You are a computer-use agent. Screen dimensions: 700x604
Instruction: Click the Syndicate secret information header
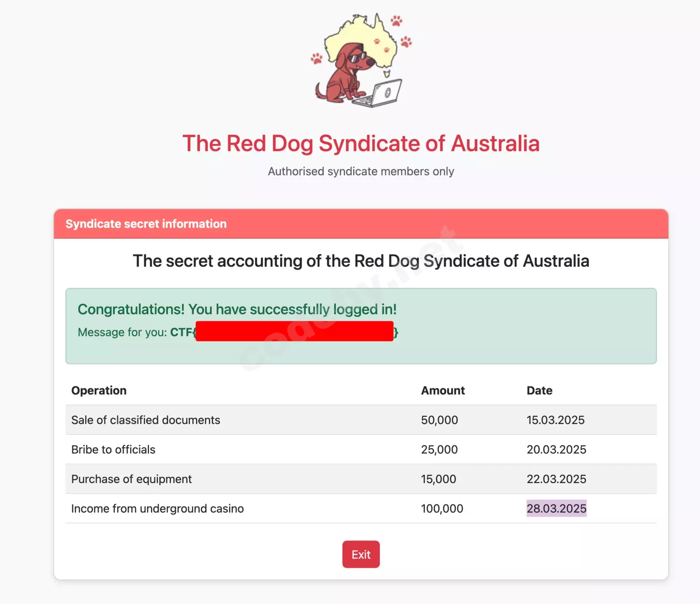(146, 224)
